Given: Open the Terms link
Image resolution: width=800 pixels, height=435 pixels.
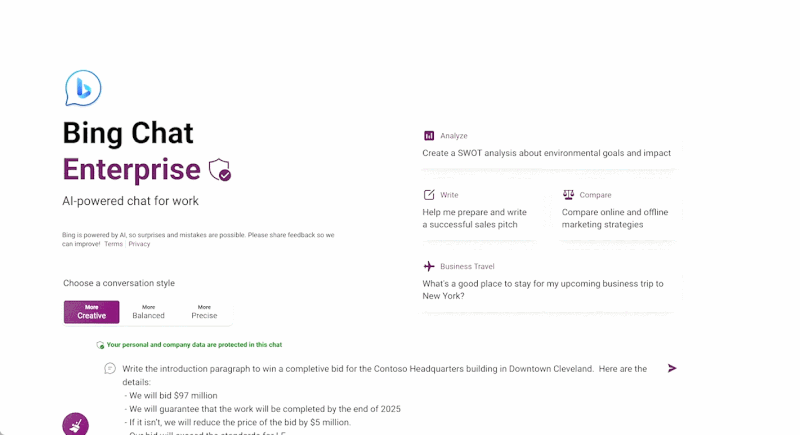Looking at the screenshot, I should point(114,244).
